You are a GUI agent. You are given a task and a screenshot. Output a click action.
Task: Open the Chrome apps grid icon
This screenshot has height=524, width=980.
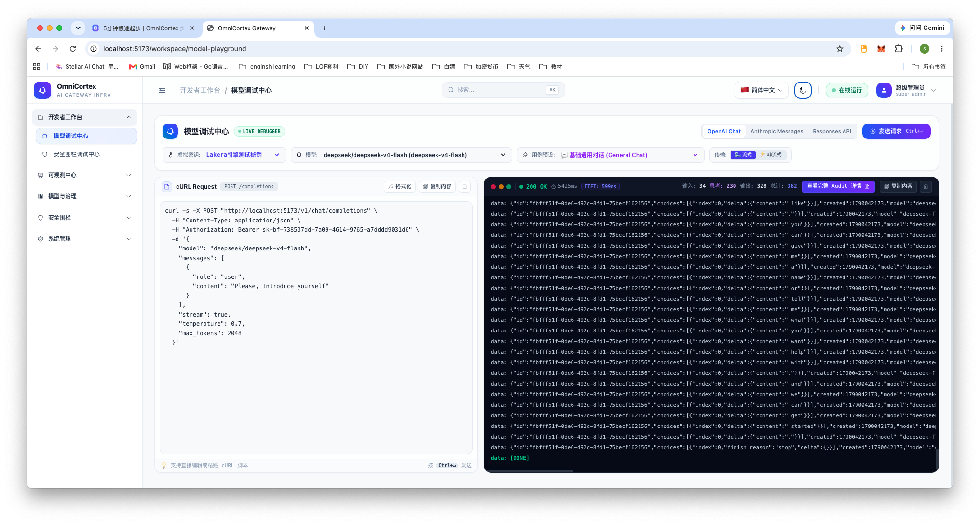pyautogui.click(x=37, y=67)
